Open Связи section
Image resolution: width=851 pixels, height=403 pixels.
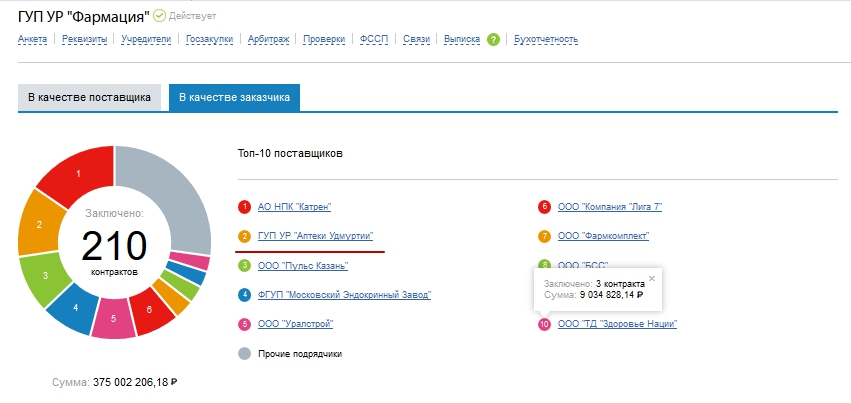pyautogui.click(x=416, y=39)
